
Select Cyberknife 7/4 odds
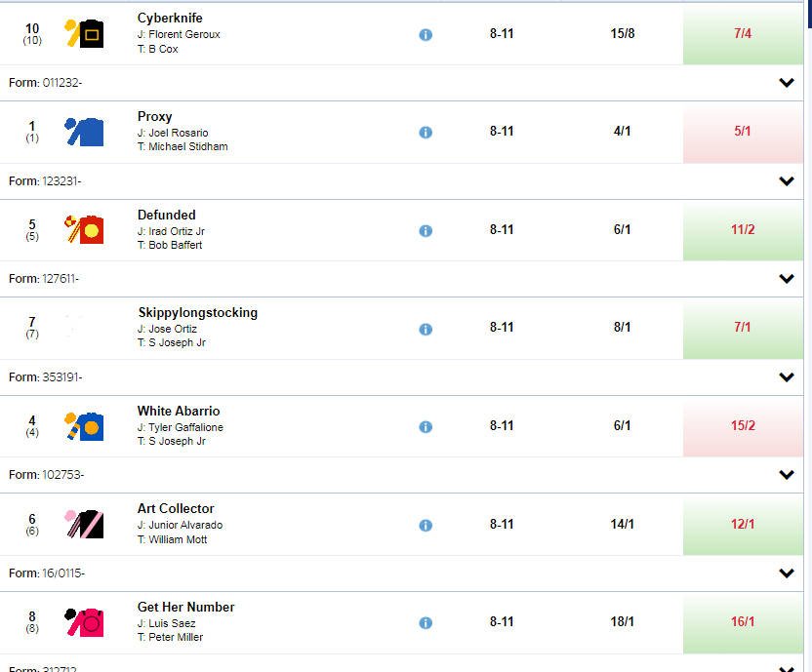point(743,34)
